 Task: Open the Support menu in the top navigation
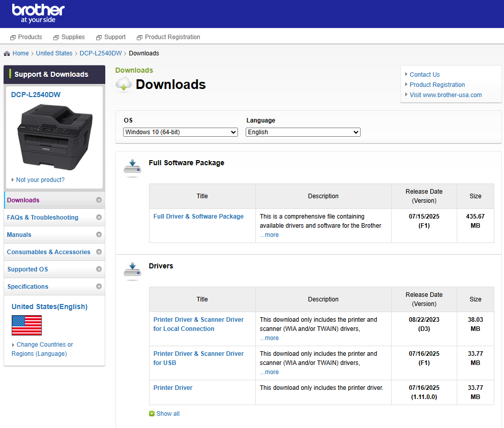pos(114,37)
